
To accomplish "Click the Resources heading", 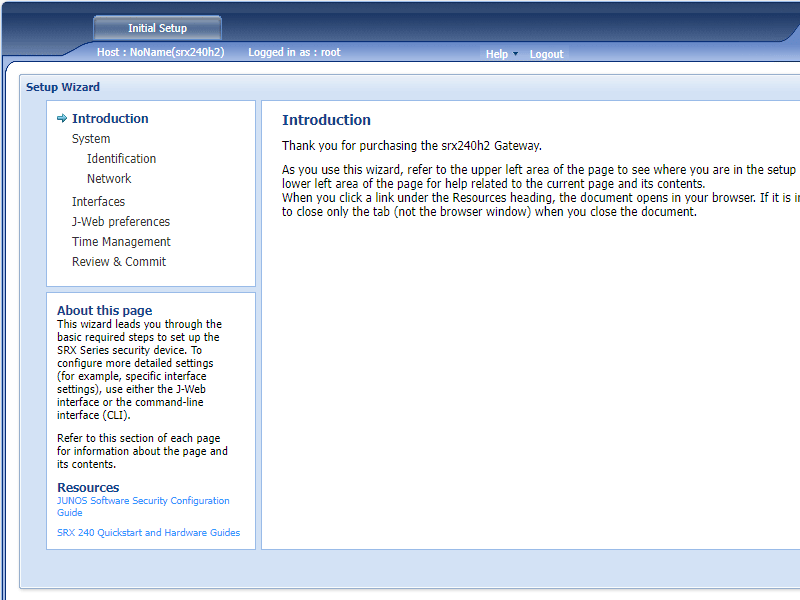I will click(x=88, y=488).
